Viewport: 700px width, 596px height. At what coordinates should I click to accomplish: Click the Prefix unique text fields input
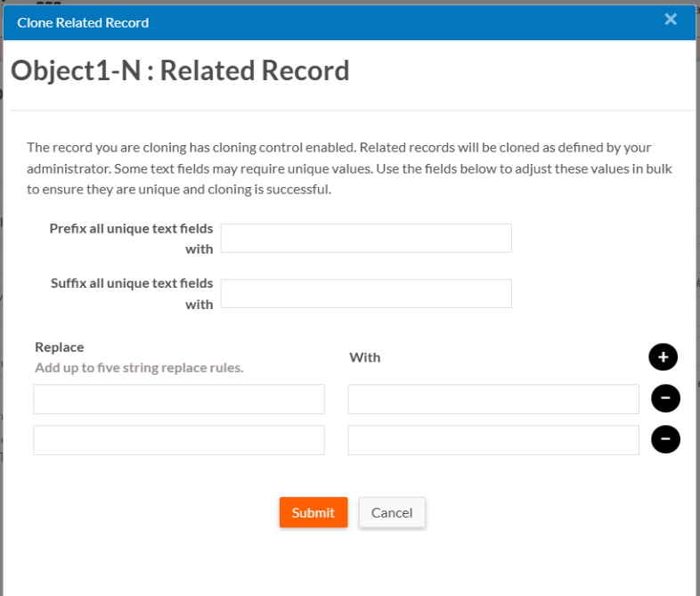pyautogui.click(x=366, y=238)
